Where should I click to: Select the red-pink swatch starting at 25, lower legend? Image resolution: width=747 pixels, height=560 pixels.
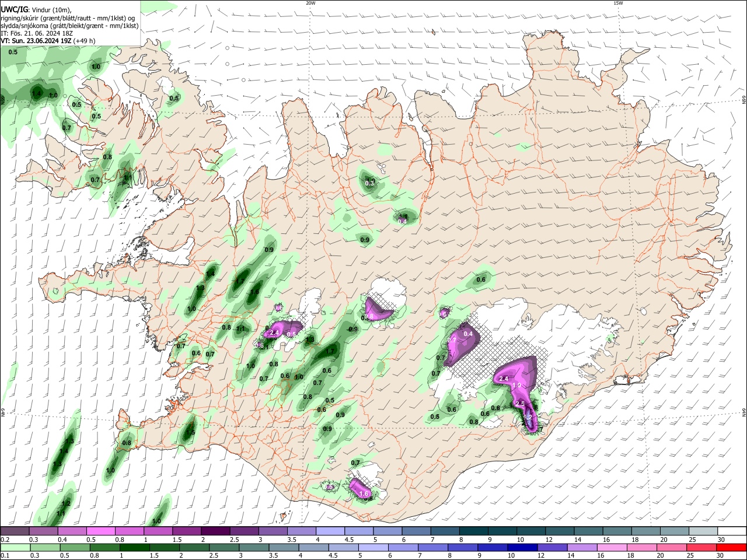pyautogui.click(x=700, y=548)
